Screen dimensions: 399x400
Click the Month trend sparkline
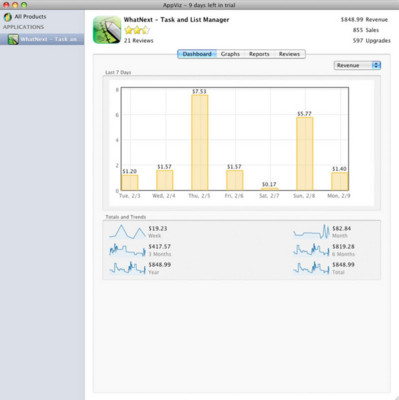(311, 232)
